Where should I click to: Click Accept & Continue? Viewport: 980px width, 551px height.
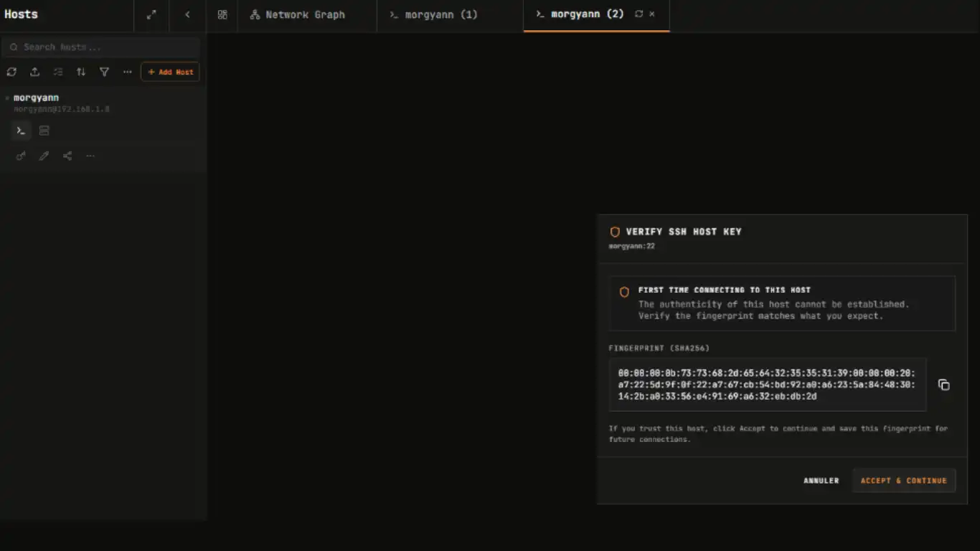click(x=904, y=481)
